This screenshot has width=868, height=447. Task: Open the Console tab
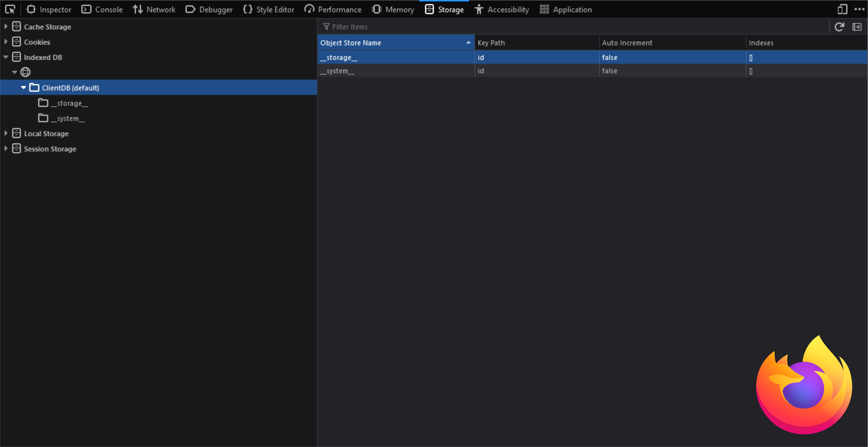point(102,9)
